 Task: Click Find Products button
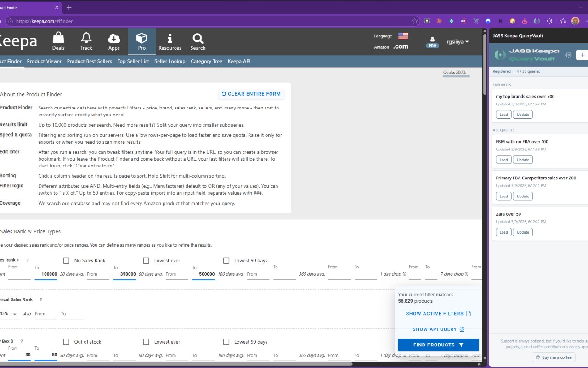[x=438, y=345]
